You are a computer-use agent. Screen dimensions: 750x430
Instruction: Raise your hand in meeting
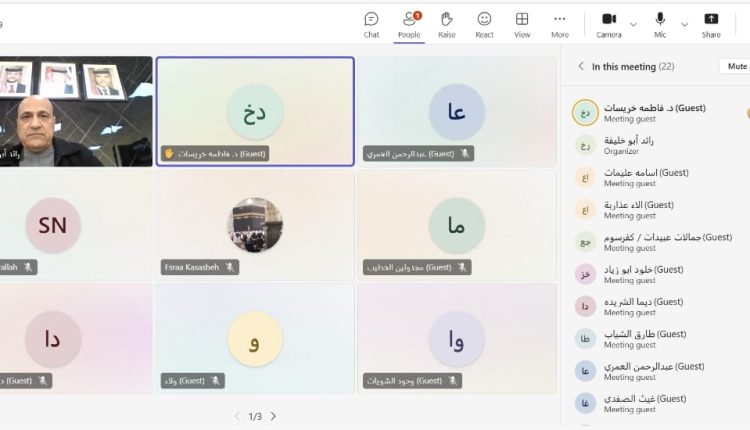[447, 24]
